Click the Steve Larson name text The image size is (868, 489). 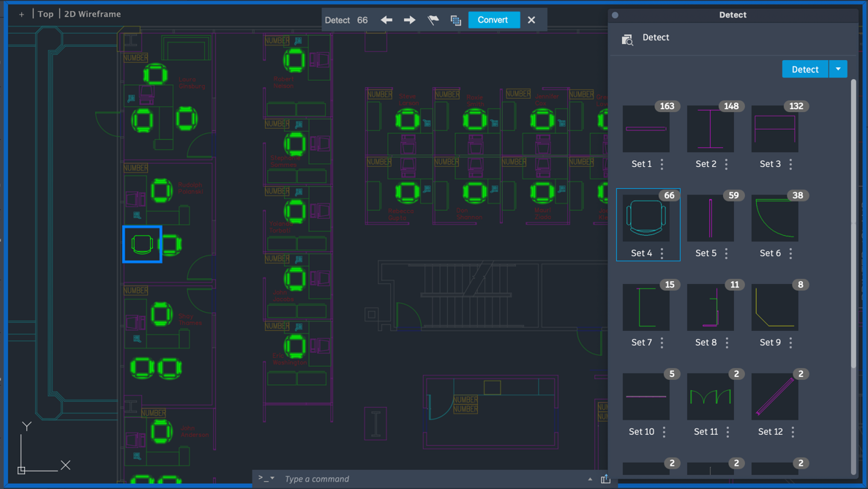pyautogui.click(x=408, y=100)
